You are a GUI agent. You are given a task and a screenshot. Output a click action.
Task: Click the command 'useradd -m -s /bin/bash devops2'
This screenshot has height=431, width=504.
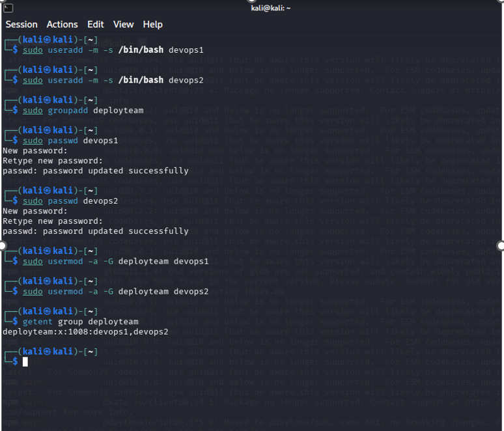[x=126, y=80]
